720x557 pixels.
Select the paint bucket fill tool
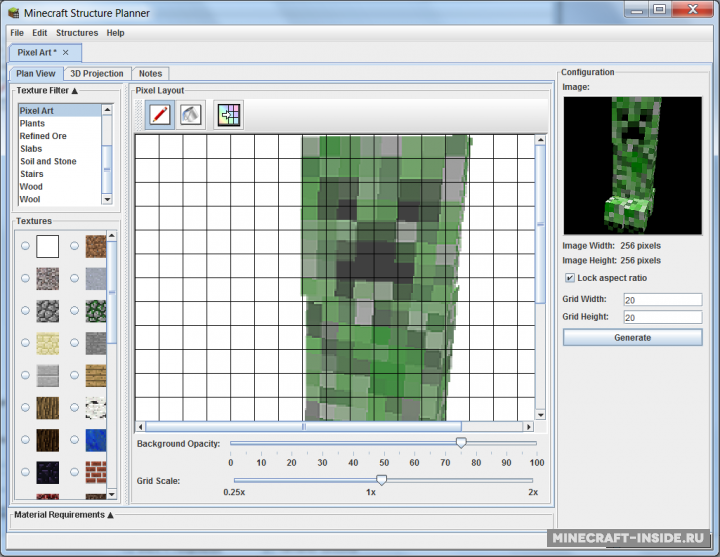(190, 114)
